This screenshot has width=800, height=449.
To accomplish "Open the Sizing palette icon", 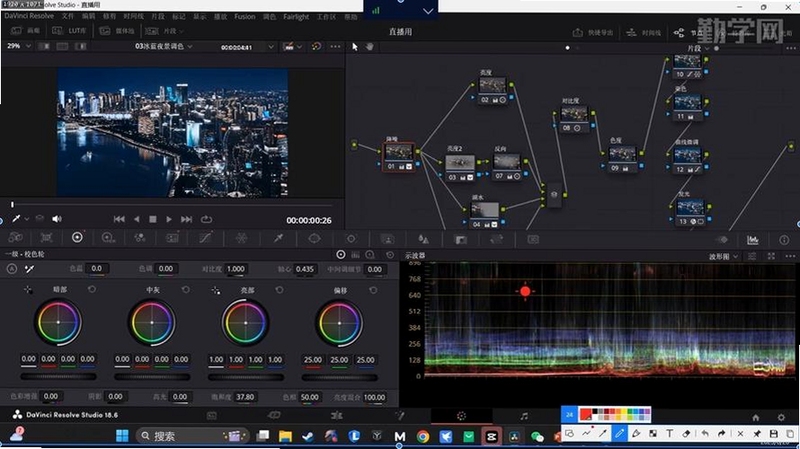I will [496, 239].
